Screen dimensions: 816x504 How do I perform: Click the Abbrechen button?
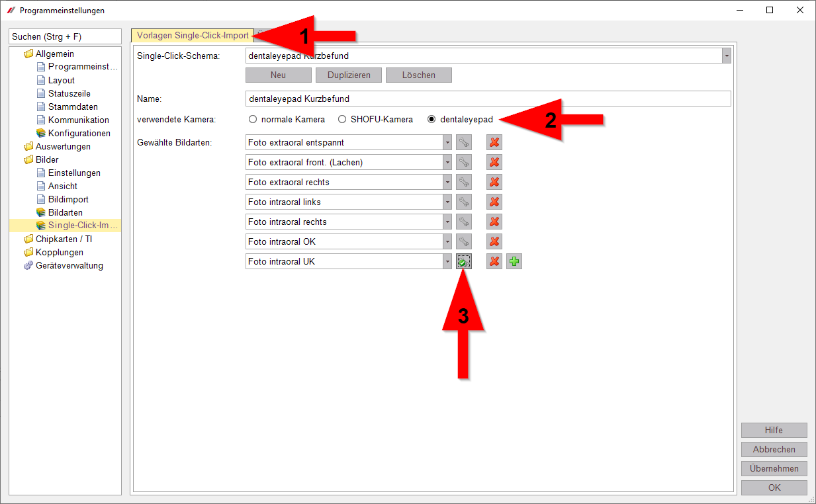(774, 449)
